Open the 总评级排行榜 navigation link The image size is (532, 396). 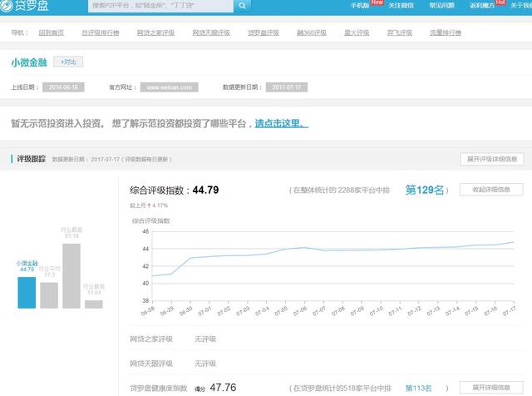coord(101,32)
